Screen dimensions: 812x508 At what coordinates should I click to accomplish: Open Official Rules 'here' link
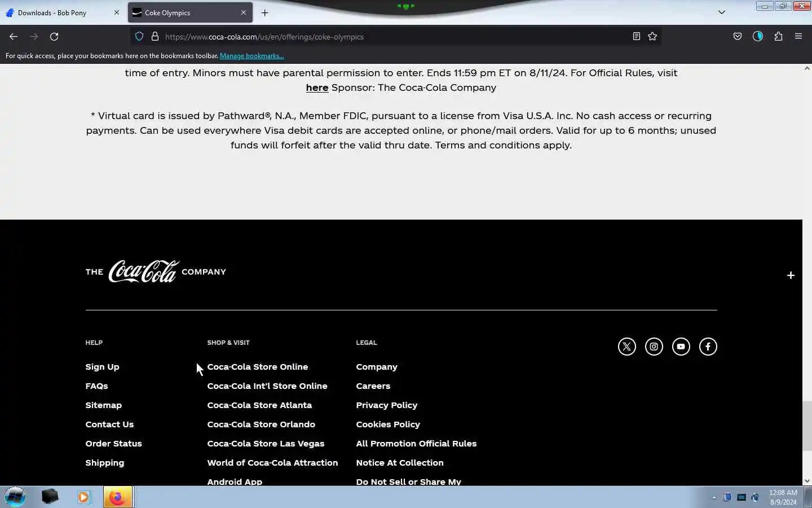tap(317, 87)
